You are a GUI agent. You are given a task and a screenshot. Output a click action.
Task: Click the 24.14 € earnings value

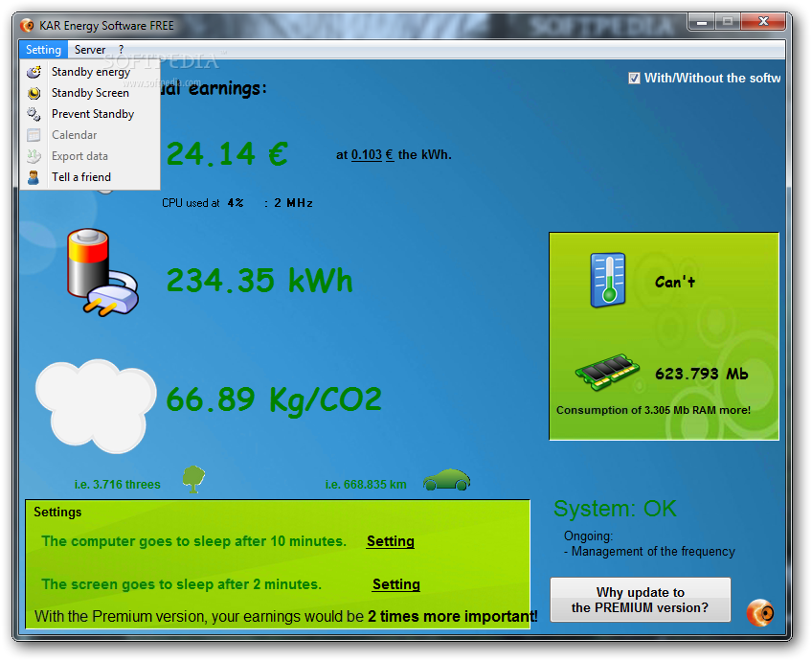point(227,154)
